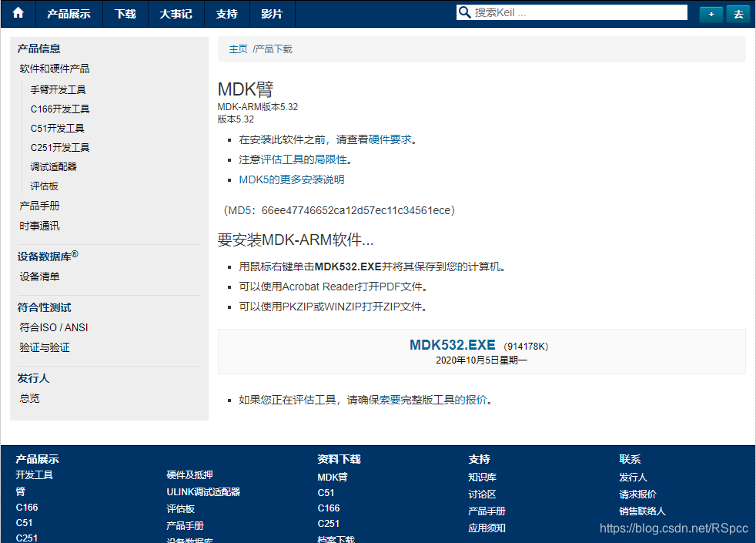
Task: Open the 支持 menu in the top bar
Action: pos(227,13)
